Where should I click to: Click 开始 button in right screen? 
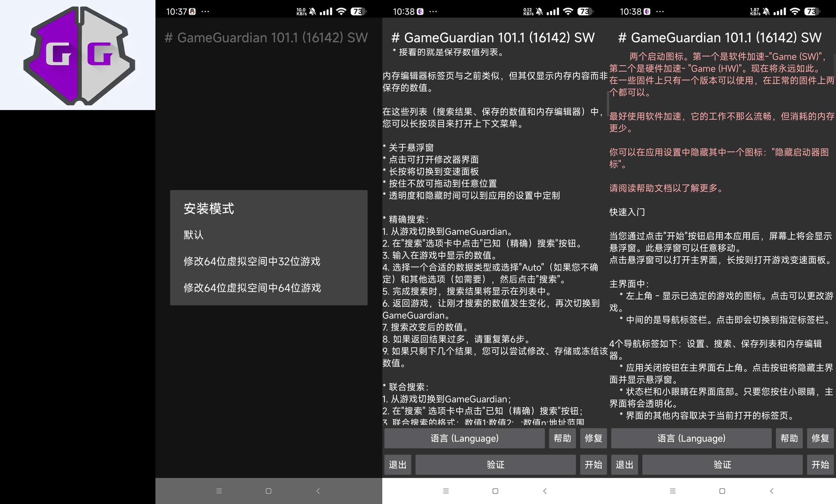pyautogui.click(x=820, y=465)
